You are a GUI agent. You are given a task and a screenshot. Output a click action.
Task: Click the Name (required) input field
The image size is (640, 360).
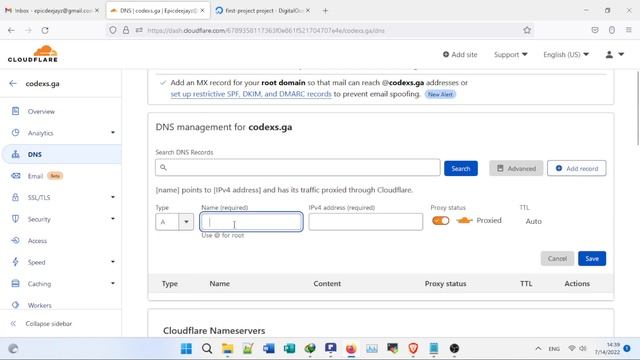click(x=251, y=222)
